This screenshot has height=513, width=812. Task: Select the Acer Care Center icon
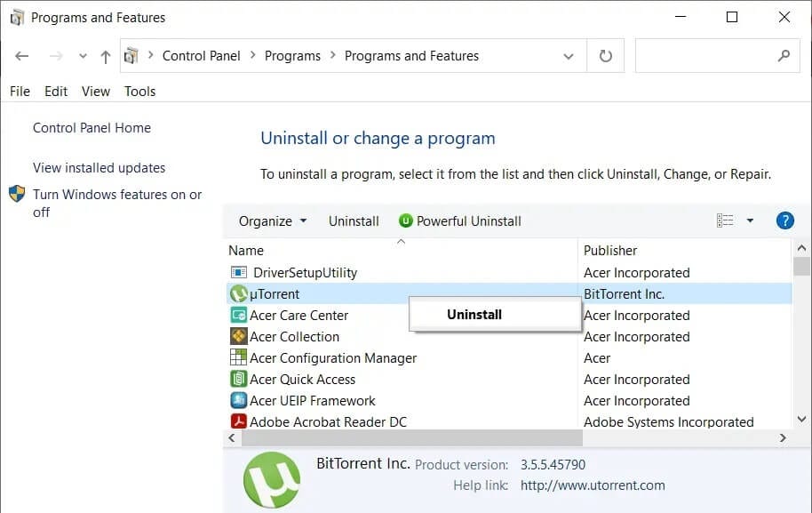238,315
